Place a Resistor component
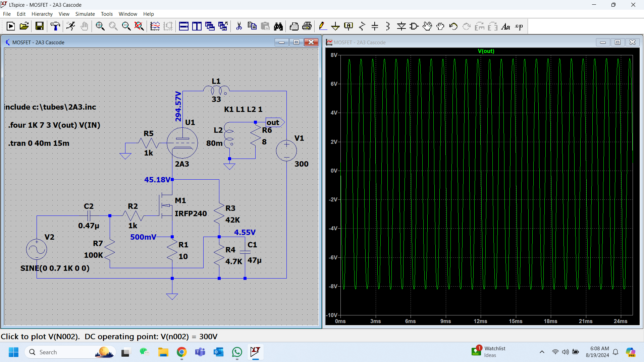This screenshot has height=362, width=644. pos(362,26)
